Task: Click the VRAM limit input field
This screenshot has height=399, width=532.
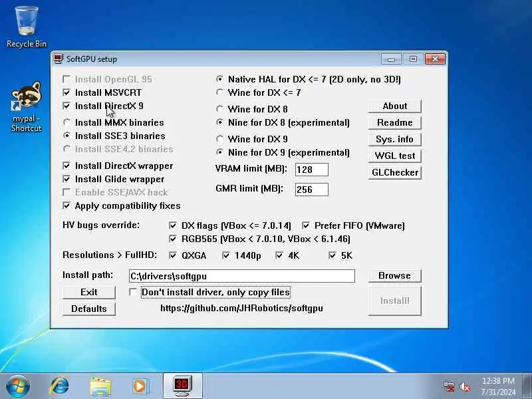Action: (x=312, y=170)
